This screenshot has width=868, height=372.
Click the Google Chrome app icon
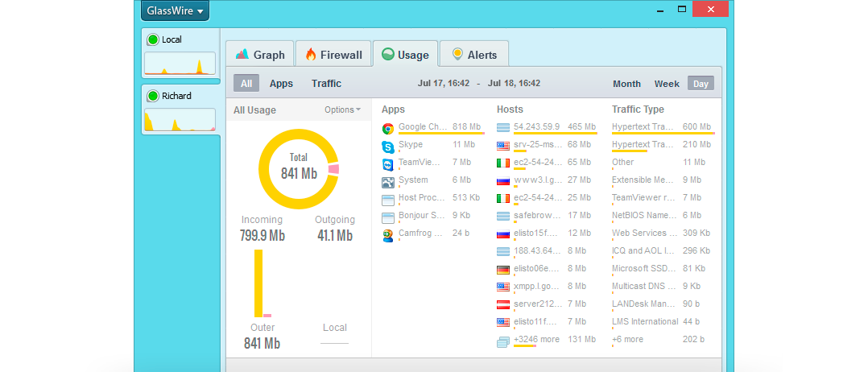[388, 128]
